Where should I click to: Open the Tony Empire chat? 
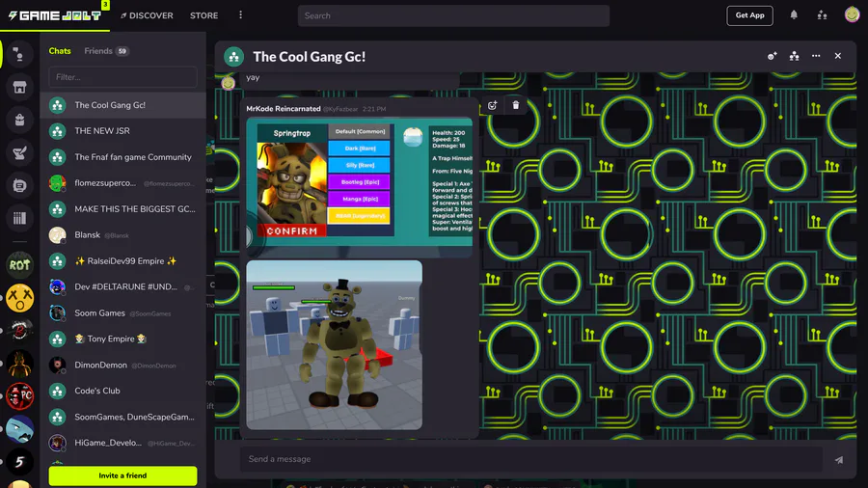click(122, 339)
